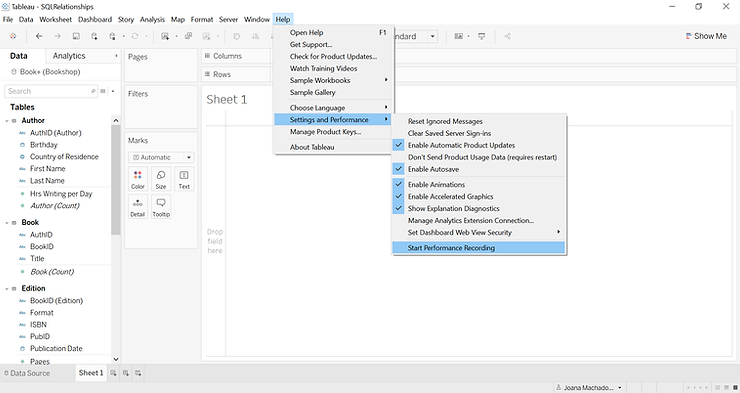740x393 pixels.
Task: Select Clear Saved Server Sign-ins
Action: click(x=479, y=133)
